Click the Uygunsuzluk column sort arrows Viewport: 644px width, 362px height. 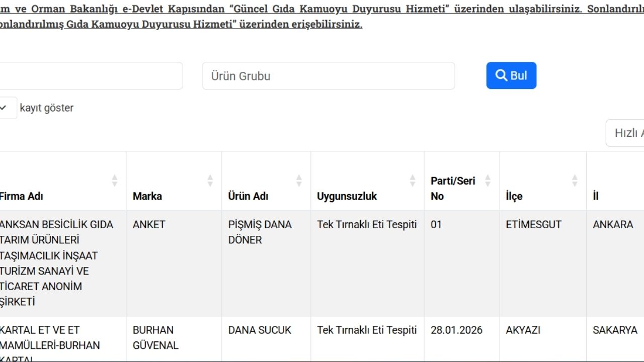413,180
